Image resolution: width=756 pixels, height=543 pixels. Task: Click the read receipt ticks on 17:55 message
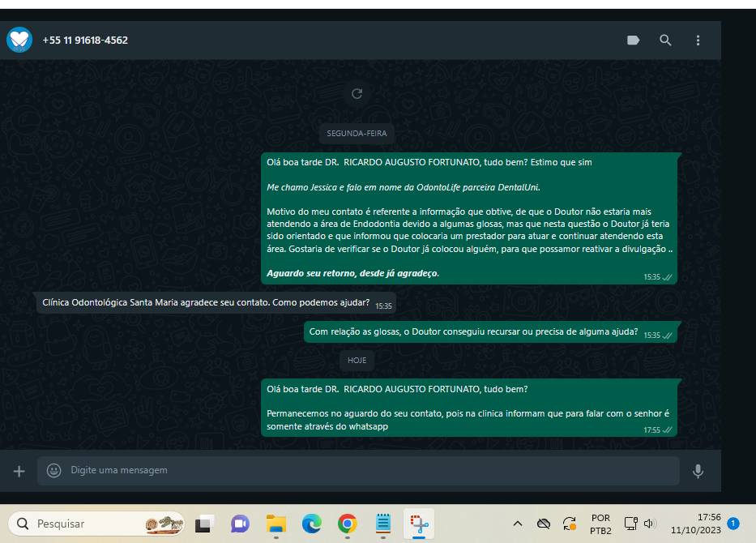coord(668,430)
